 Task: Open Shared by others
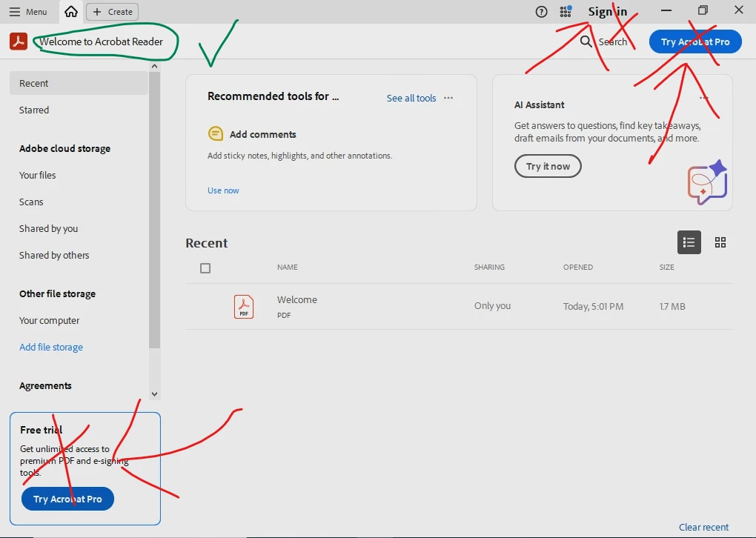click(54, 255)
